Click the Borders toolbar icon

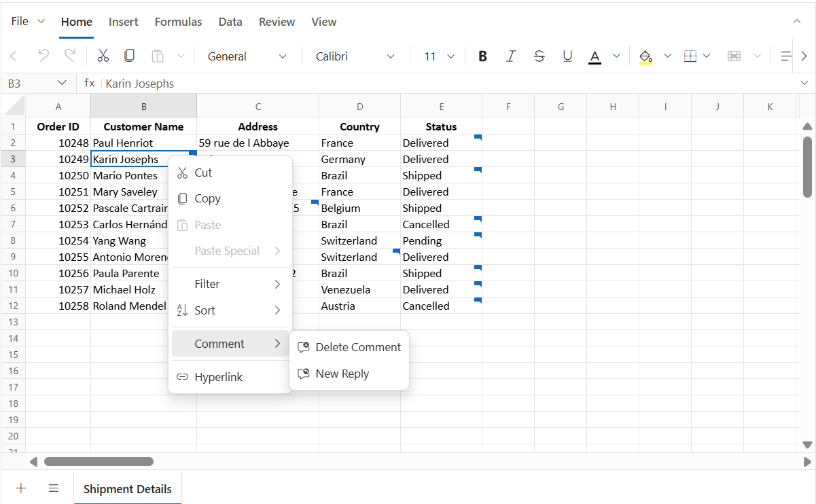tap(690, 56)
